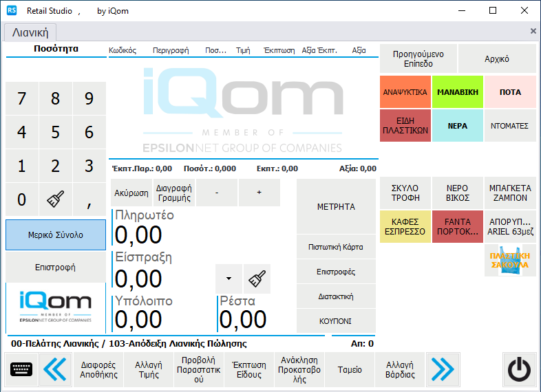
Task: Clear Είσπραξη amount with broom icon
Action: (257, 279)
